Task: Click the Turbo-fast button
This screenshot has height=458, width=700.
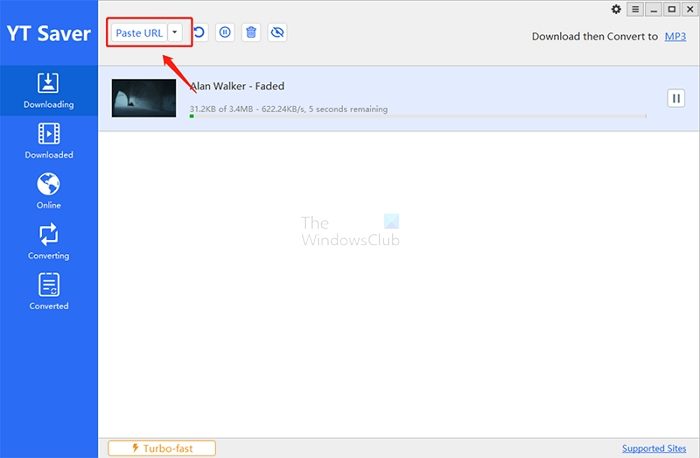Action: 162,448
